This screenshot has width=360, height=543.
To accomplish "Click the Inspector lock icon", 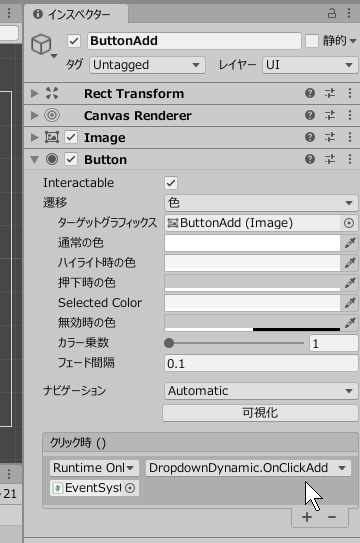I will click(332, 14).
